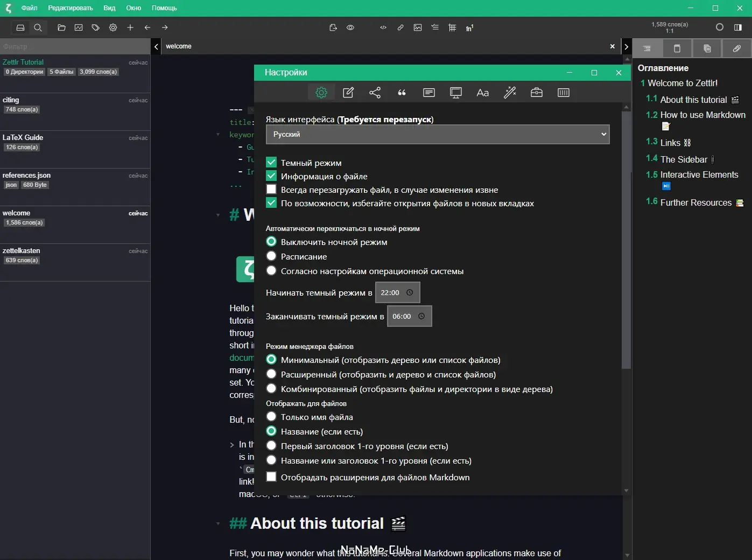Viewport: 752px width, 560px height.
Task: Click the export/share document icon
Action: point(333,27)
